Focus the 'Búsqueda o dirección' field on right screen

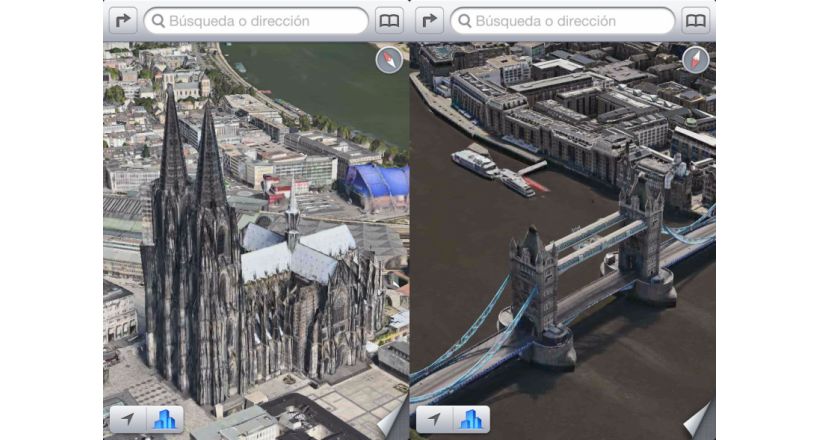pyautogui.click(x=563, y=20)
